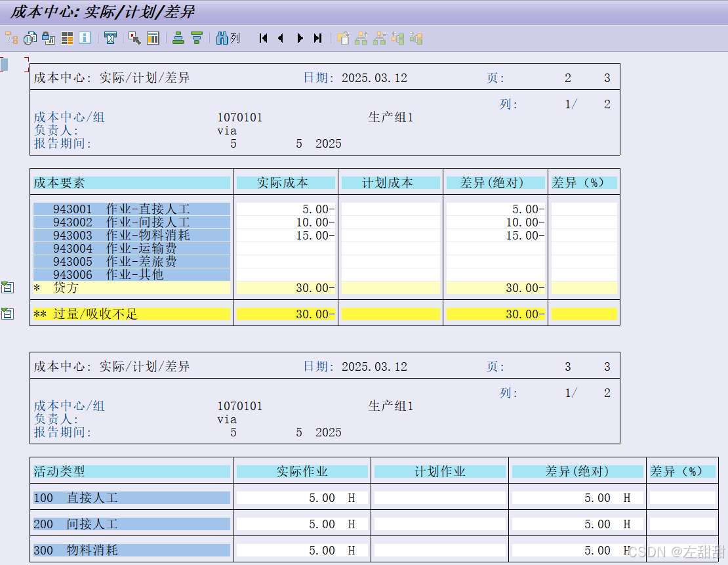Click the 负责人 value via in page 2 header
Screen dimensions: 728x565
tap(227, 131)
